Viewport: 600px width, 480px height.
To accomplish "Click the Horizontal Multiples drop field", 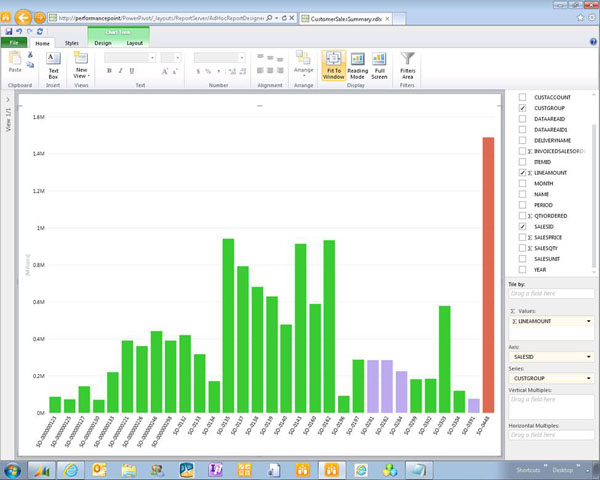I will pos(551,435).
